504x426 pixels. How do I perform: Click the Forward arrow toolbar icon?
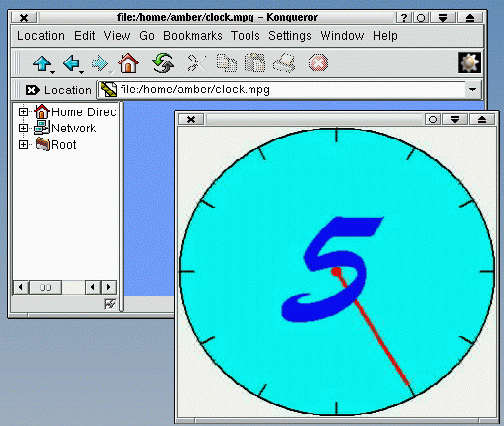coord(100,63)
